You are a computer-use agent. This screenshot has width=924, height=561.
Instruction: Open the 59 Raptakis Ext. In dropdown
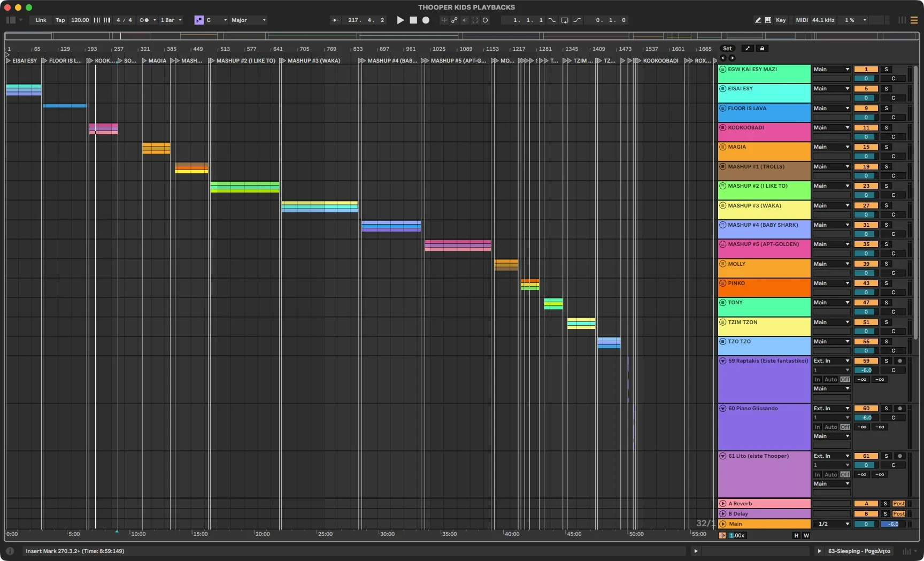pyautogui.click(x=831, y=361)
